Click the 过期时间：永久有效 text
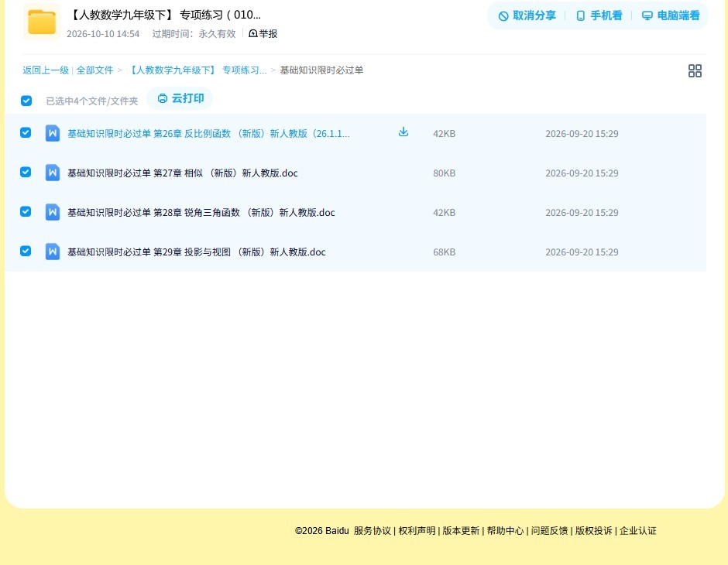The image size is (728, 565). 194,34
